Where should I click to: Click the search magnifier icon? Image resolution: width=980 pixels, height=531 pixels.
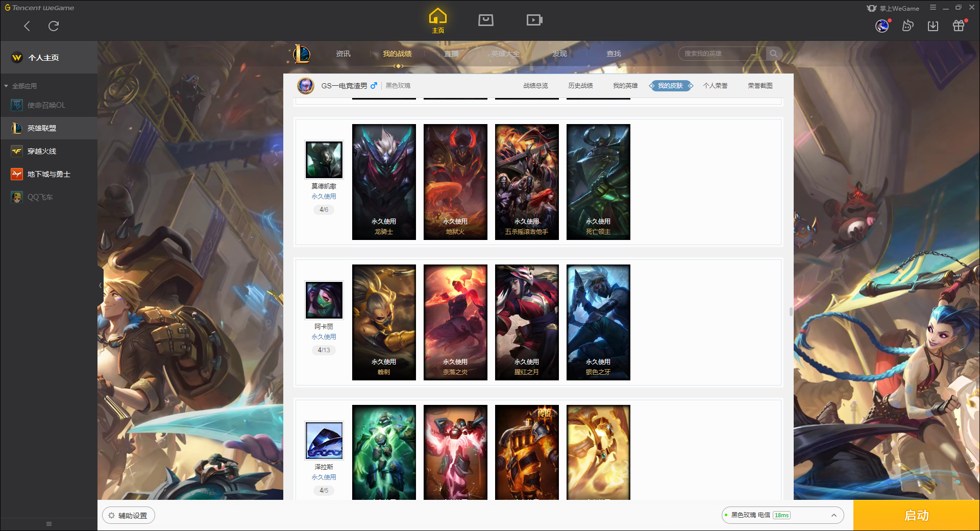(774, 54)
